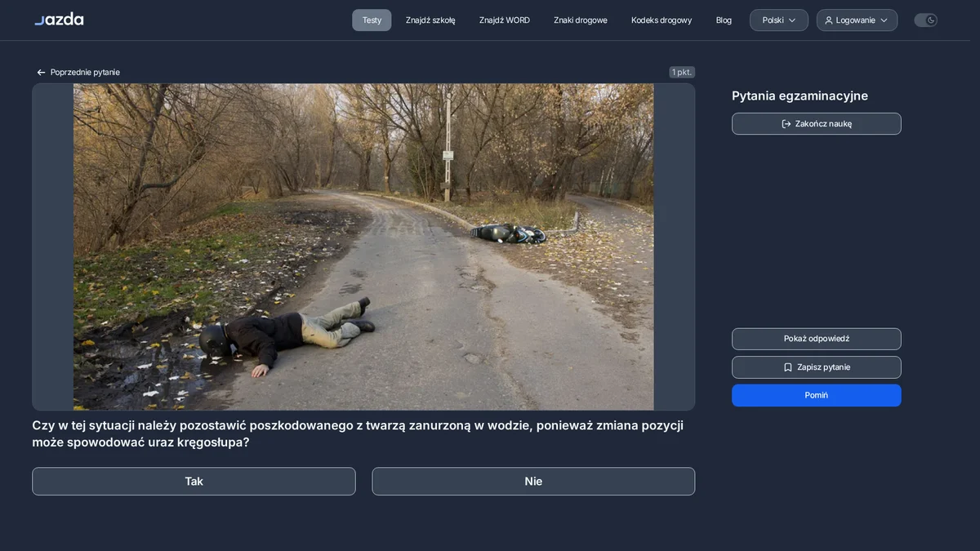Viewport: 980px width, 551px height.
Task: Click the bookmark icon in Zapisz pytanie
Action: click(x=788, y=367)
